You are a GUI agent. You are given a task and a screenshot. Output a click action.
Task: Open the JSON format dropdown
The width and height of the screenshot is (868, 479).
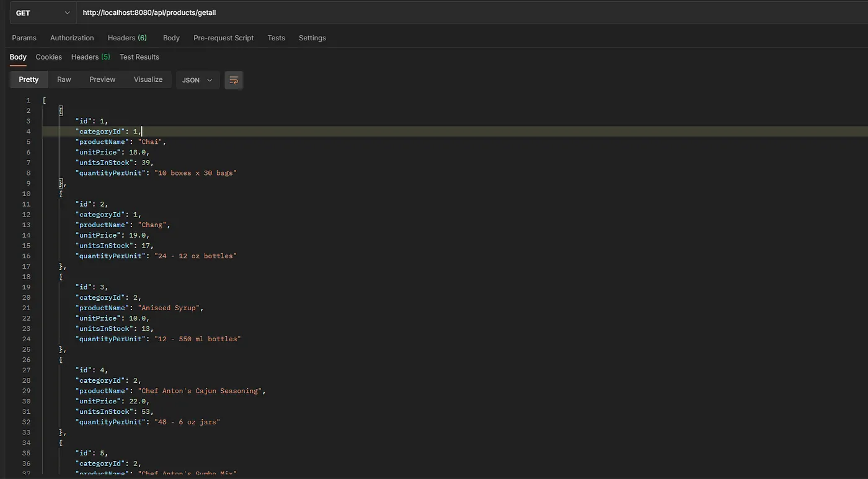(x=198, y=80)
